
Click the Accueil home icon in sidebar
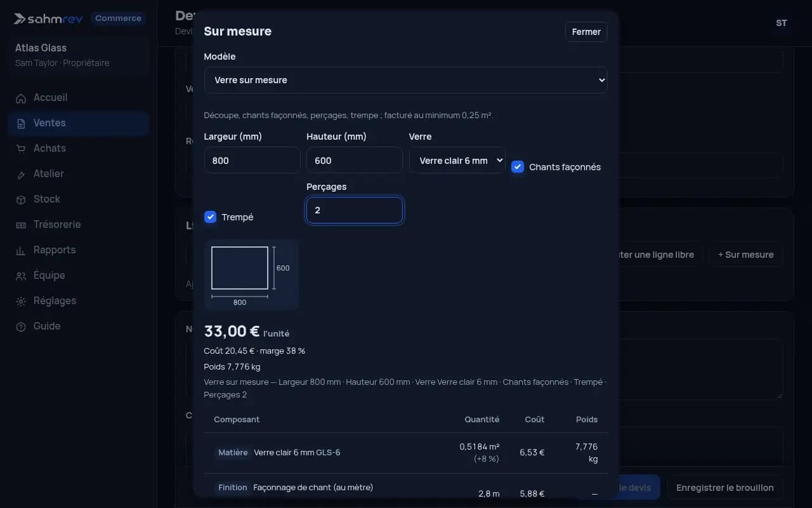pos(21,98)
